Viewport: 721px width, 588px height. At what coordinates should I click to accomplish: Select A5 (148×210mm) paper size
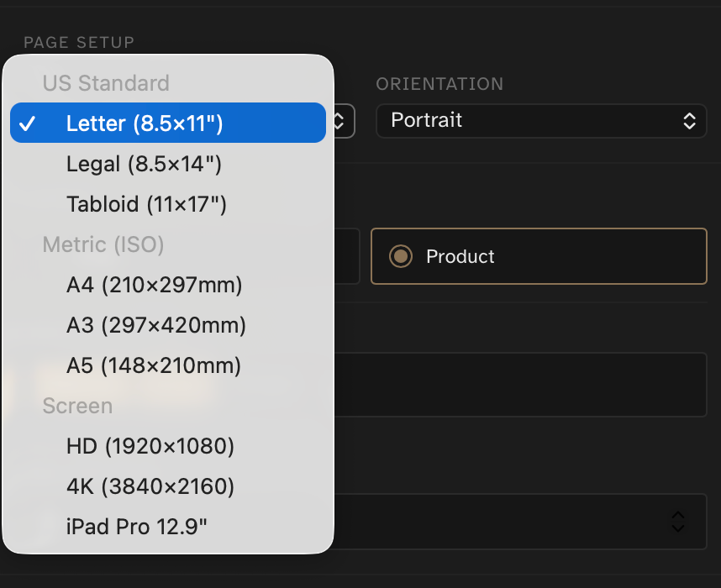152,365
